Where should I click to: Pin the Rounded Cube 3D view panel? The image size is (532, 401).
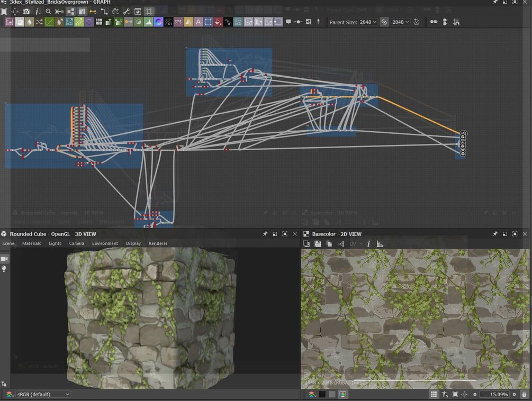click(265, 234)
